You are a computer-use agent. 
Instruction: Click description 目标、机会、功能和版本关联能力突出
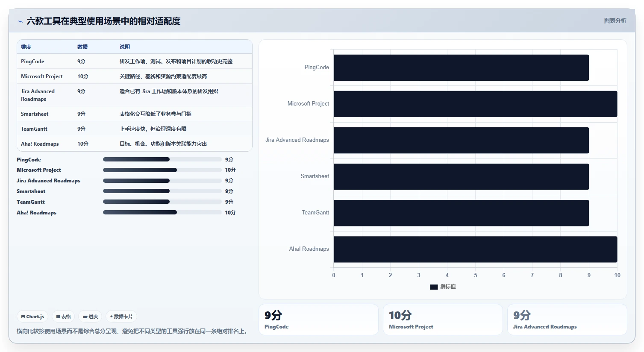click(x=163, y=144)
